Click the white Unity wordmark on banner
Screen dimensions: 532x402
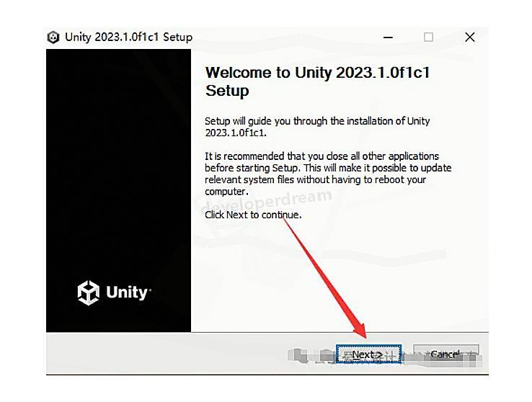tap(127, 292)
